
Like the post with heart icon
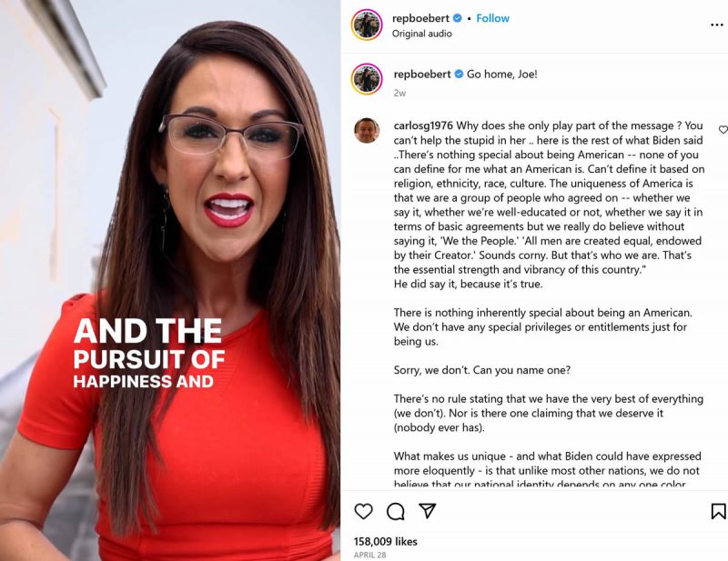pos(363,511)
